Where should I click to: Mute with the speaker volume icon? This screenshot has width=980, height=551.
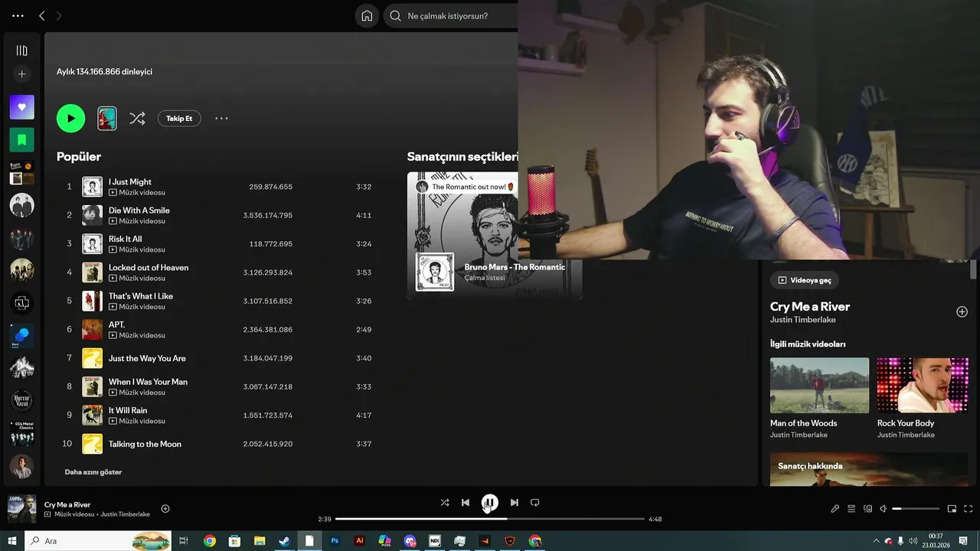click(x=884, y=509)
